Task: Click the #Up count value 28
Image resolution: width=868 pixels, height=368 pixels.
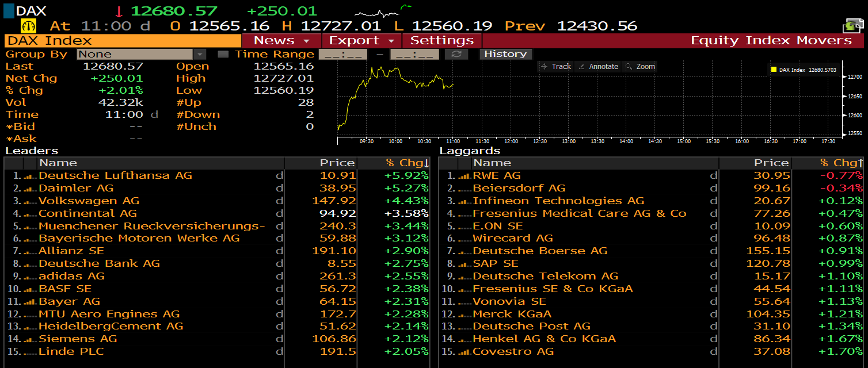Action: click(307, 103)
